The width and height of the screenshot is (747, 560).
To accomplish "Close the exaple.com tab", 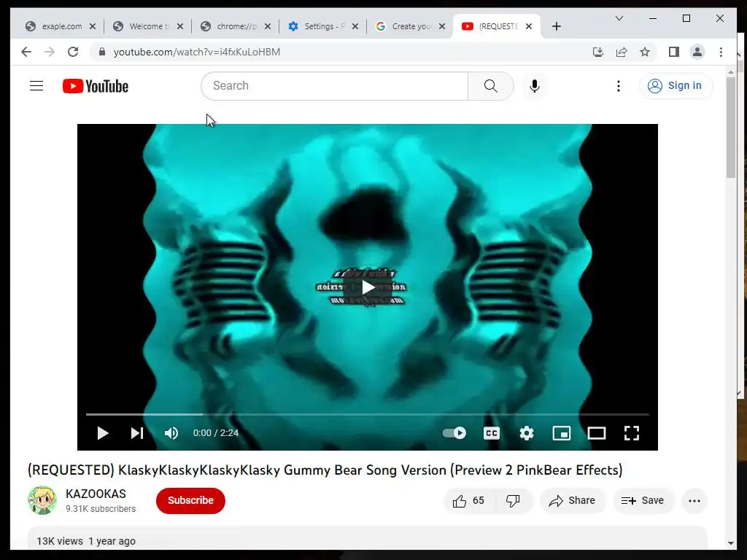I will click(x=93, y=26).
